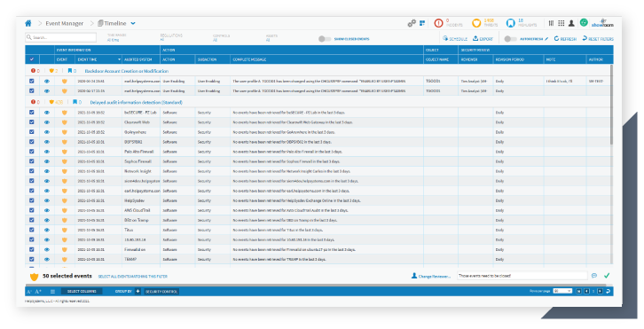Sort by the Event Time column arrow
This screenshot has height=329, width=644.
click(120, 59)
